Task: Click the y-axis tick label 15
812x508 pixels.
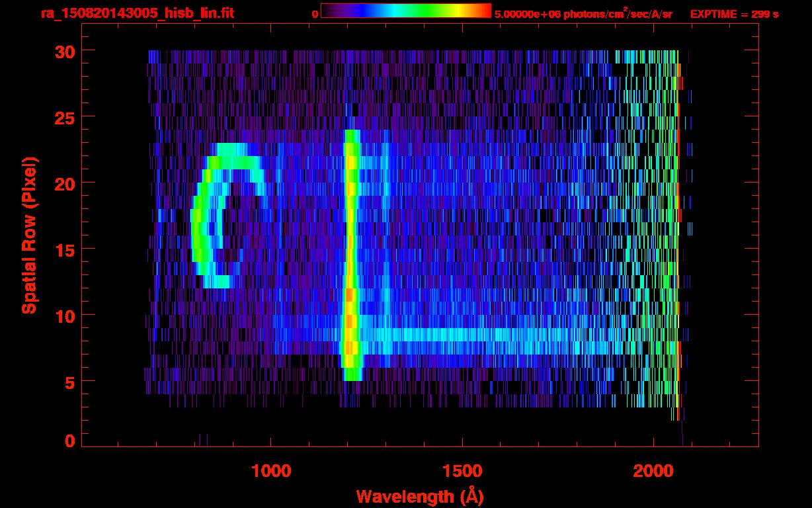Action: coord(65,249)
